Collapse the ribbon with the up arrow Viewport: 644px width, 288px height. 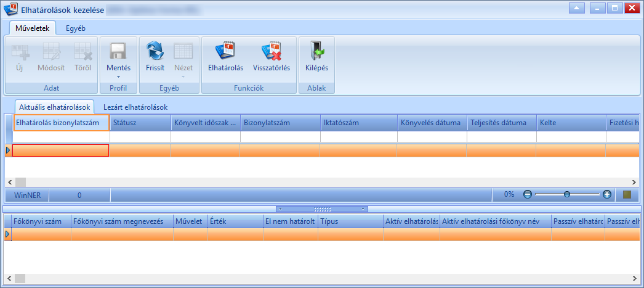pos(577,8)
